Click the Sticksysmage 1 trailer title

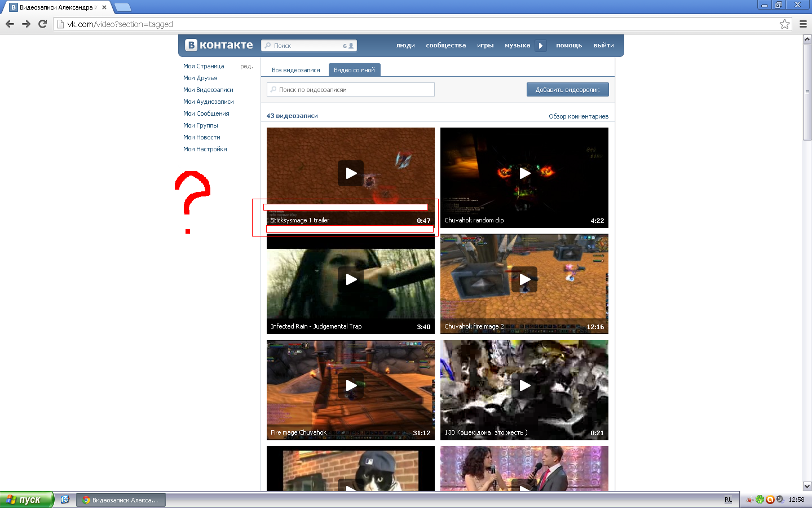pyautogui.click(x=300, y=220)
